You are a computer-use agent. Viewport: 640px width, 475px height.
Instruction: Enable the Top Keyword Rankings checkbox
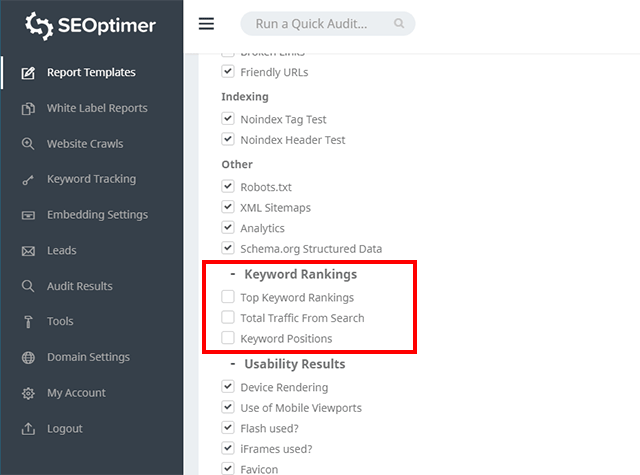pyautogui.click(x=228, y=297)
